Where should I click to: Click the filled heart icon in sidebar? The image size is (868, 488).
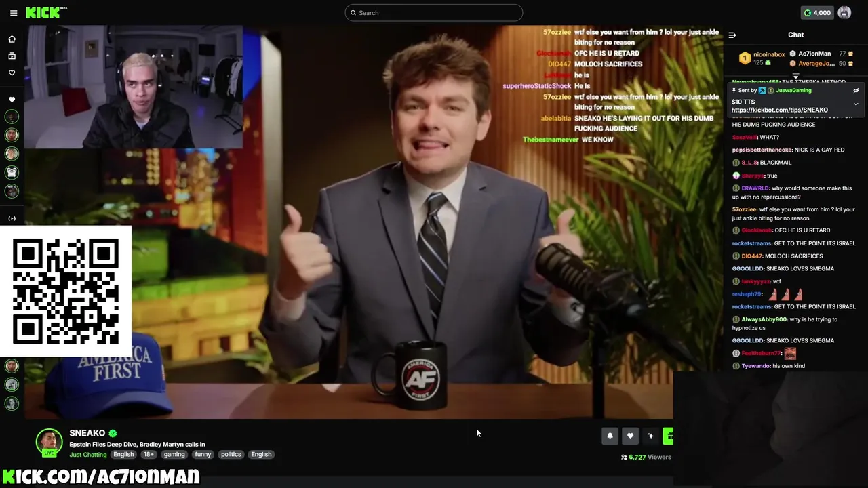tap(12, 100)
